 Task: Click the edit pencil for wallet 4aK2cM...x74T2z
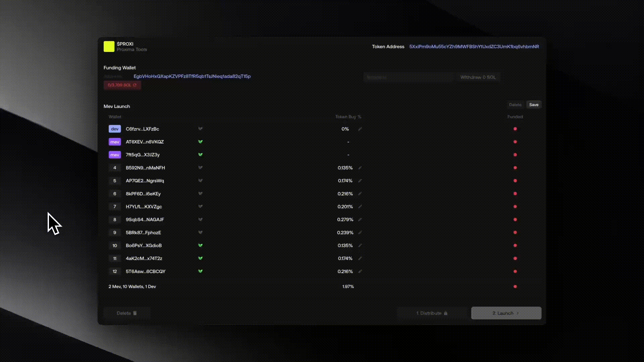(x=360, y=258)
